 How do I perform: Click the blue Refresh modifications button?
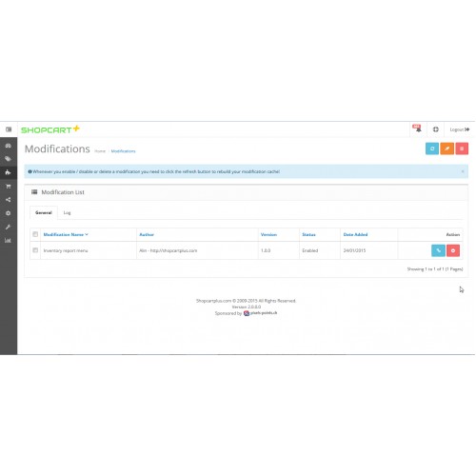click(432, 149)
